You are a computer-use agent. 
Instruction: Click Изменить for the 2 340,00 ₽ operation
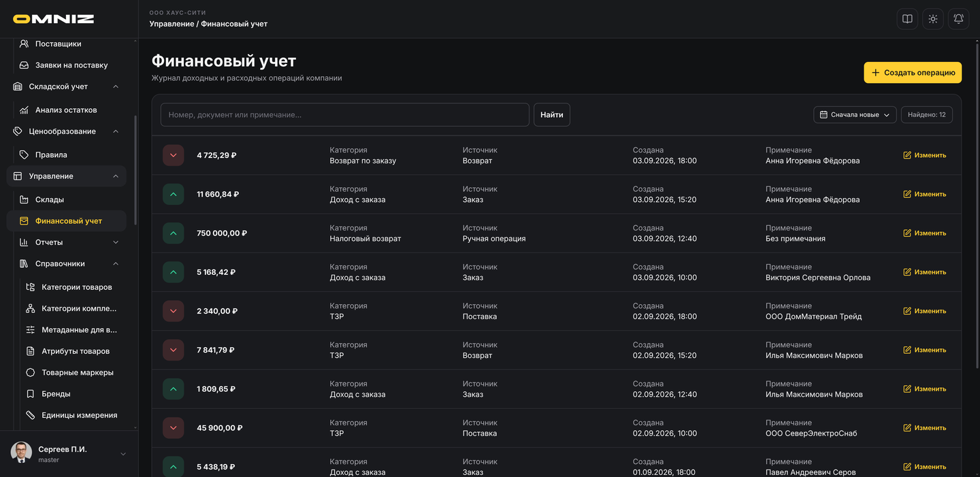tap(924, 311)
